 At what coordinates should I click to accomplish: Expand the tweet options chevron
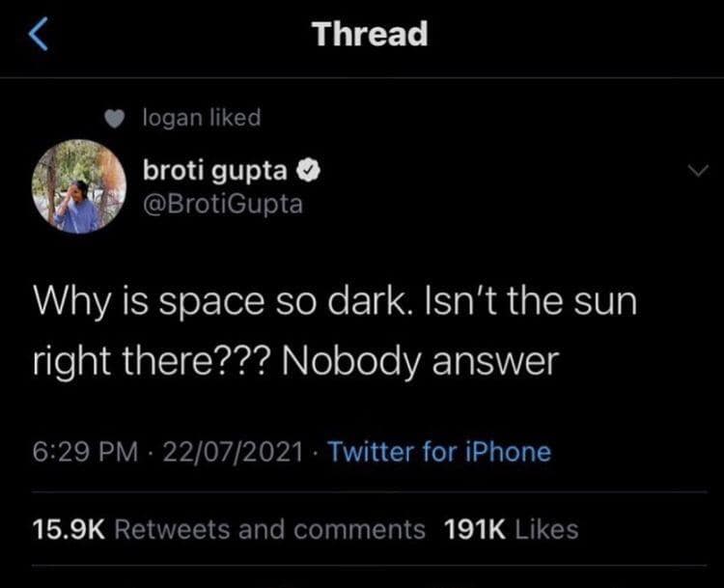[697, 171]
